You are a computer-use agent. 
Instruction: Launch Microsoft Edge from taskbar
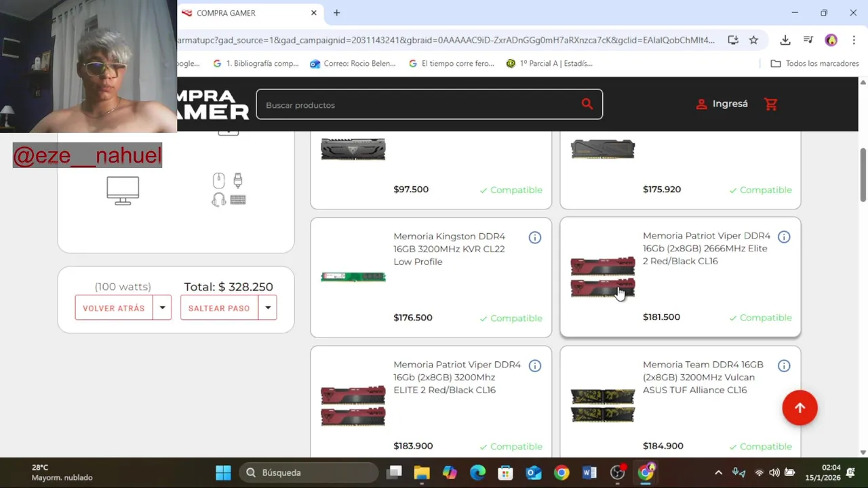coord(478,472)
